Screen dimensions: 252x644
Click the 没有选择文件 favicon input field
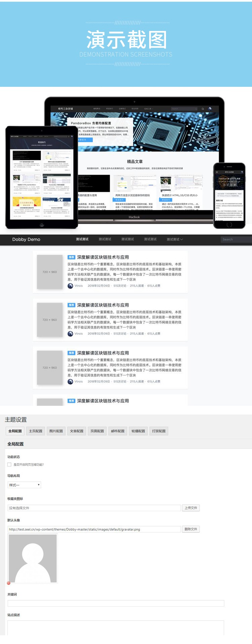pyautogui.click(x=94, y=508)
